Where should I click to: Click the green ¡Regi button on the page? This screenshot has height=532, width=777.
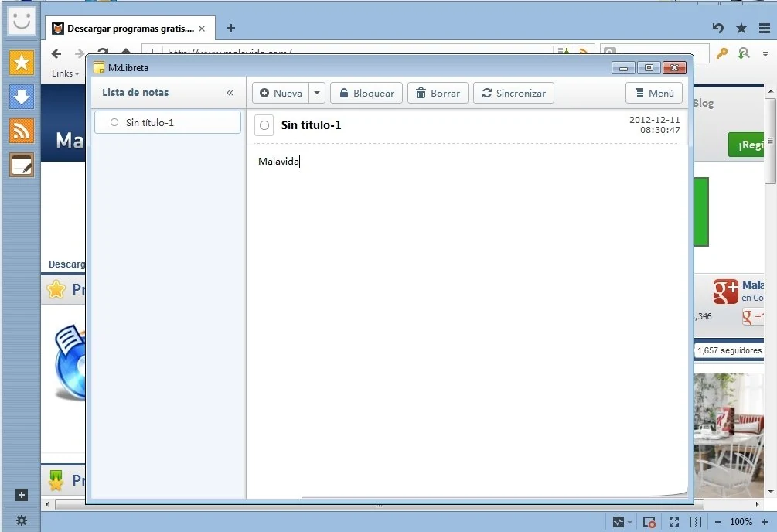(x=746, y=145)
